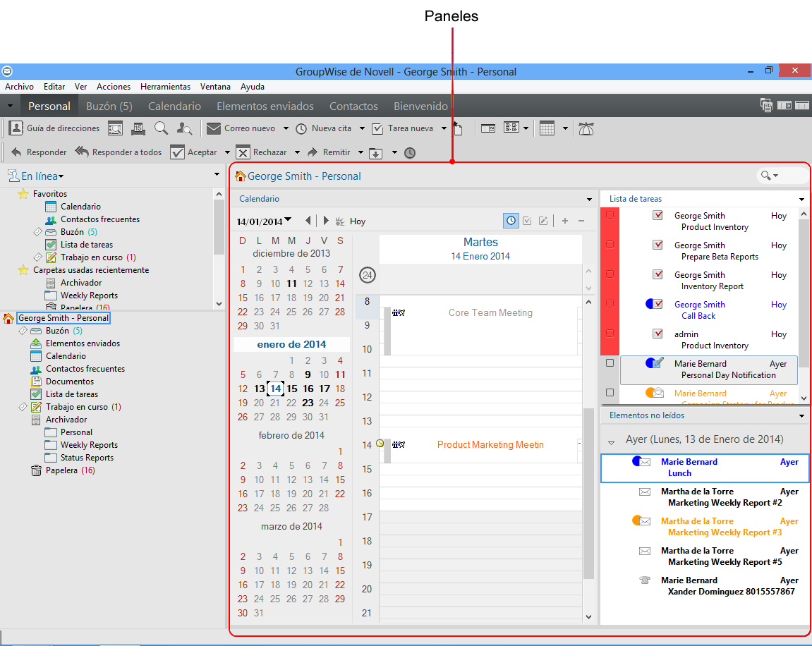This screenshot has height=646, width=812.
Task: Click the Remitir forward button
Action: tap(329, 152)
